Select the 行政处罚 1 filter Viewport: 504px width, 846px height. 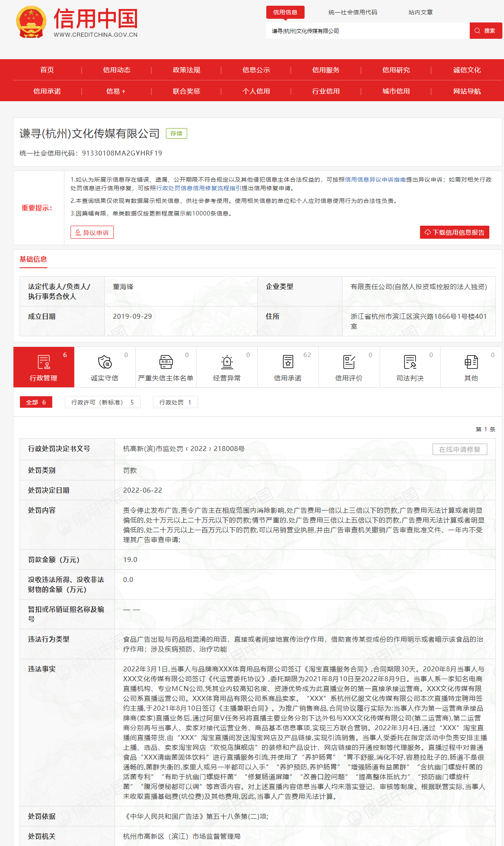176,402
